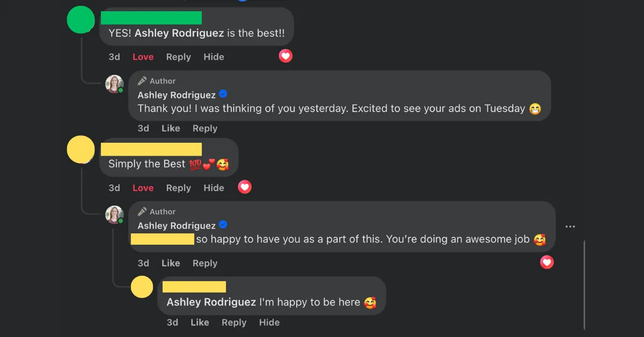
Task: Toggle Love on the "Ashley Rodriguez is the best" comment
Action: tap(143, 57)
